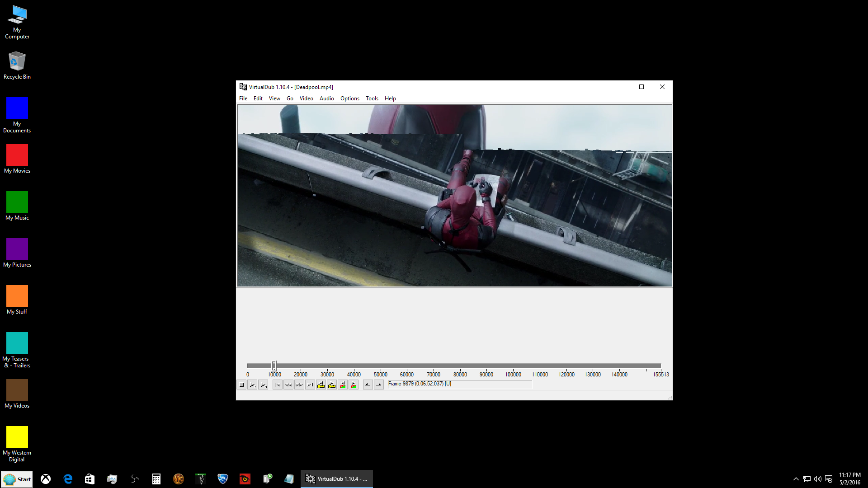Viewport: 868px width, 488px height.
Task: Go to next key frame
Action: pos(332,385)
